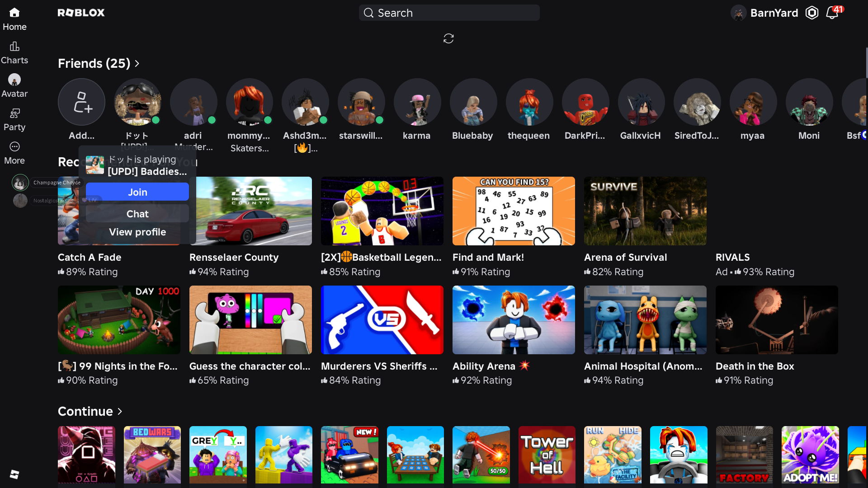Image resolution: width=868 pixels, height=488 pixels.
Task: Open Factory game in Continue row
Action: (x=745, y=455)
